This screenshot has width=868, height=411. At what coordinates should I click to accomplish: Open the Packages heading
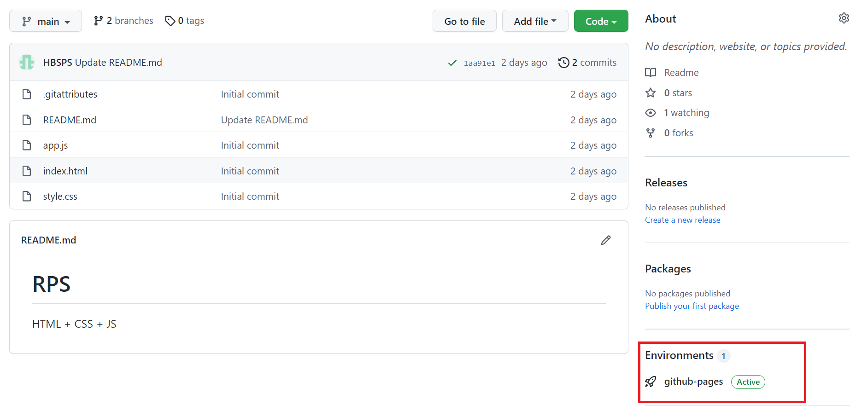668,269
